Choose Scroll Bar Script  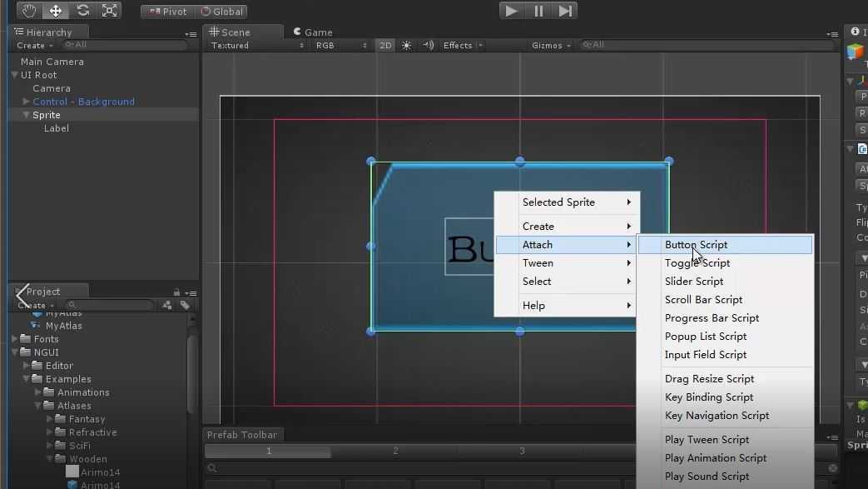(725, 299)
